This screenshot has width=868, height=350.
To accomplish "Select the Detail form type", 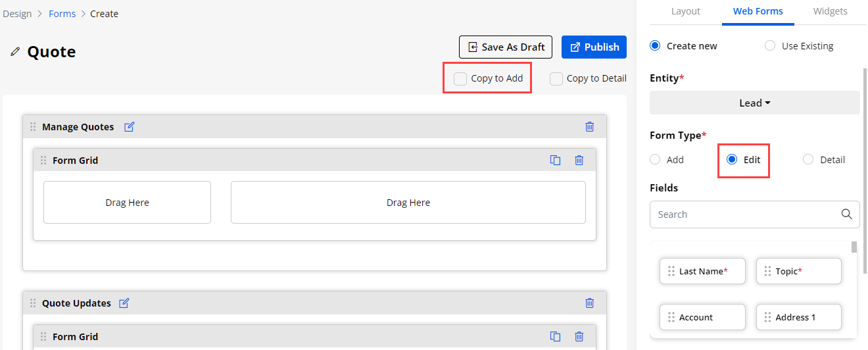I will pyautogui.click(x=808, y=160).
